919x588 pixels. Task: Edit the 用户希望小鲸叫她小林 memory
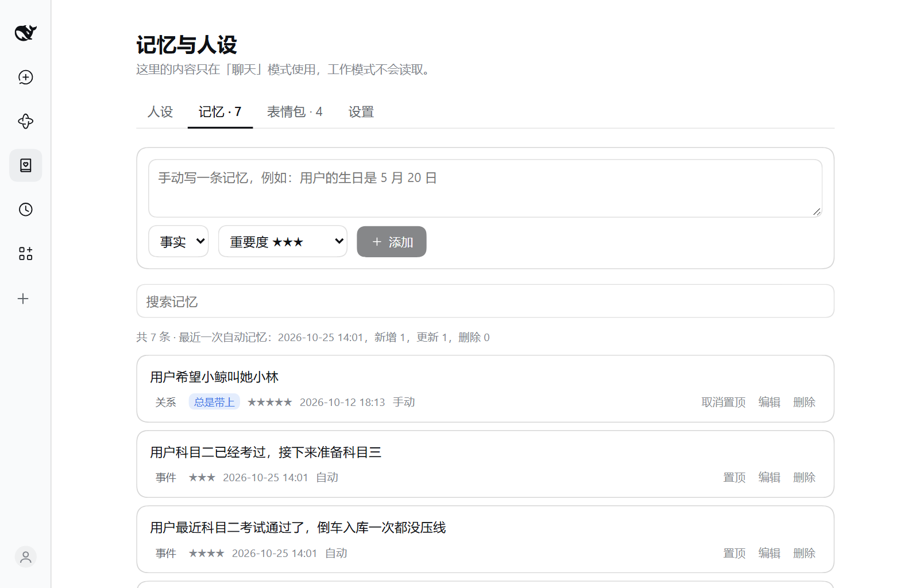pos(769,403)
